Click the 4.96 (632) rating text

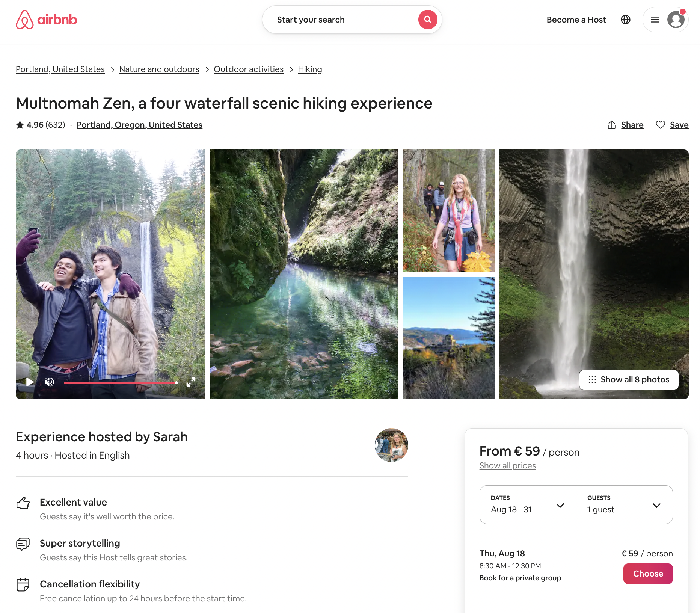(46, 125)
